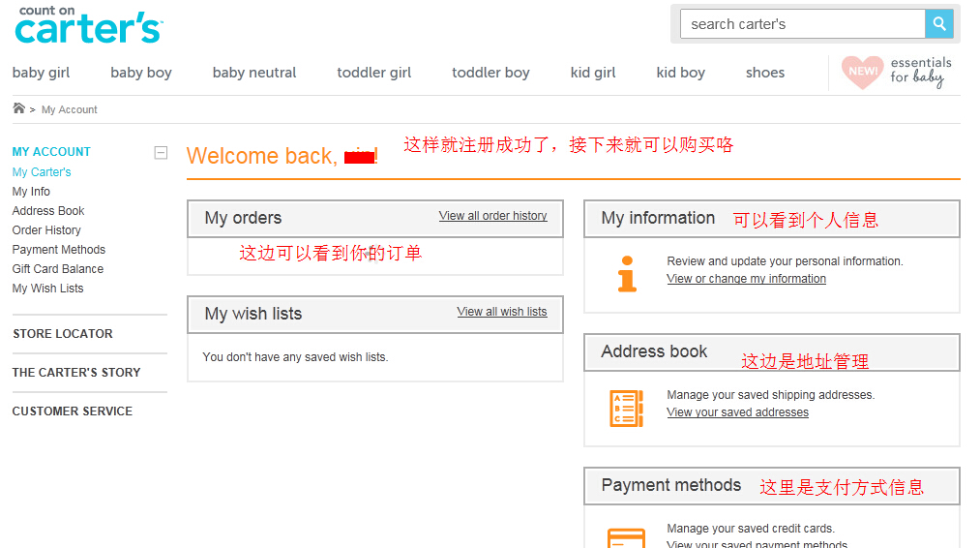This screenshot has height=548, width=980.
Task: Click View all wish lists link
Action: 502,312
